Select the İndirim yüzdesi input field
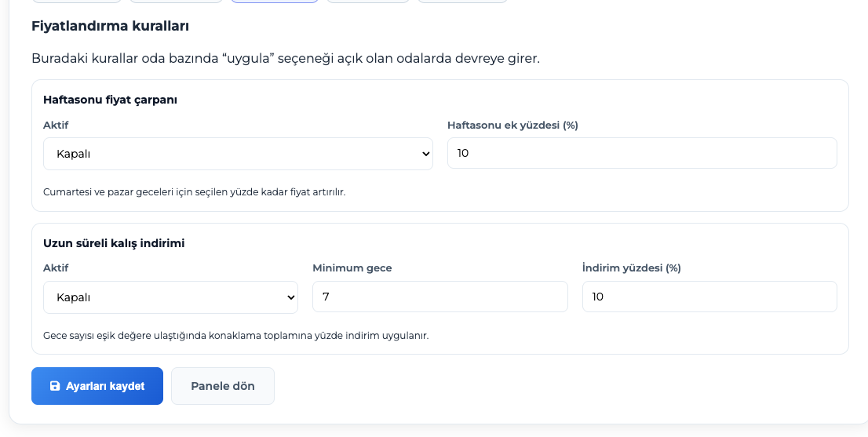 click(x=709, y=297)
